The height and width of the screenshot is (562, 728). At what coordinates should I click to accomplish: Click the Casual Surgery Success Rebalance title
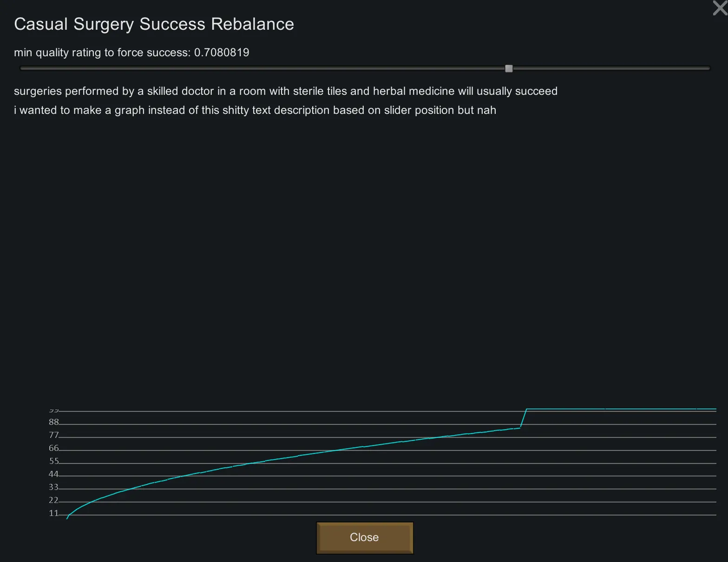[154, 24]
